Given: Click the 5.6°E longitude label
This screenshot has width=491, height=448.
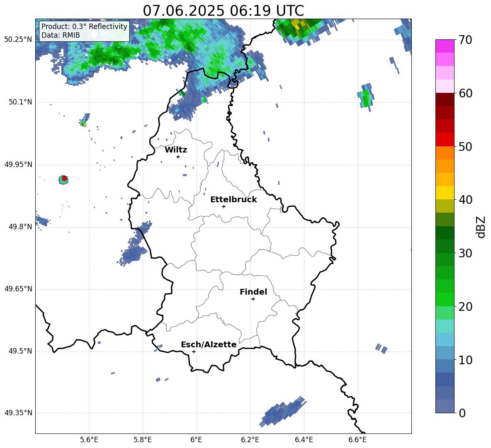Looking at the screenshot, I should [x=89, y=440].
